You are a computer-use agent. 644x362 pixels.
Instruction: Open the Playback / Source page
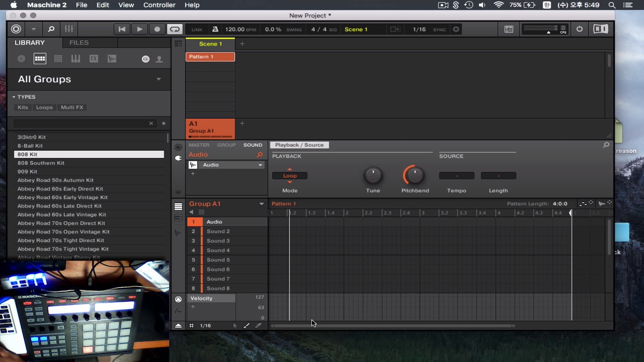pos(299,145)
